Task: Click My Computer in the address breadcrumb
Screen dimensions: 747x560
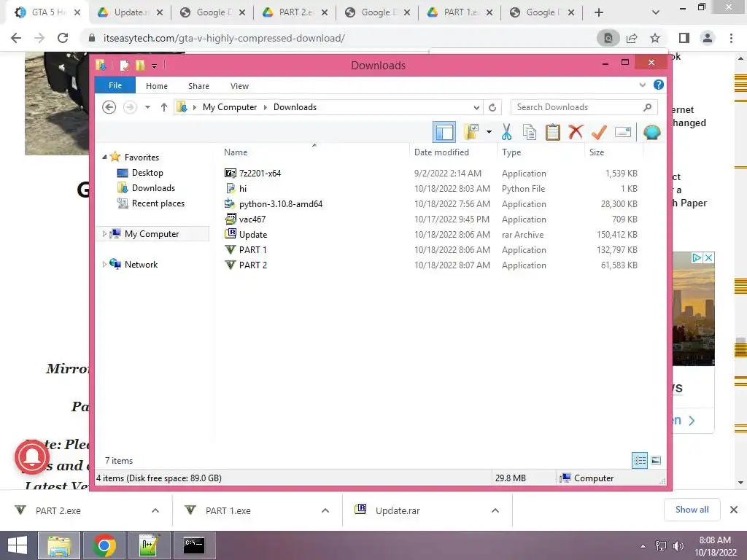Action: (230, 107)
